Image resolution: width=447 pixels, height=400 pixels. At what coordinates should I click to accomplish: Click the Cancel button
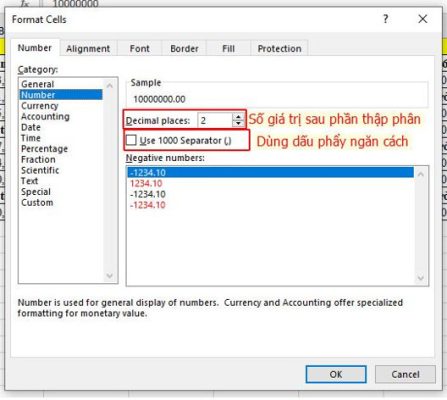[x=405, y=374]
